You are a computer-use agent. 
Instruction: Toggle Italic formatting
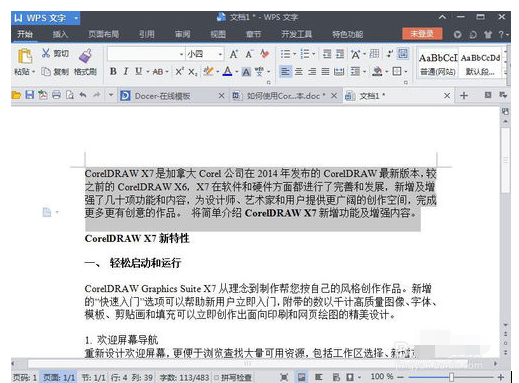(126, 71)
